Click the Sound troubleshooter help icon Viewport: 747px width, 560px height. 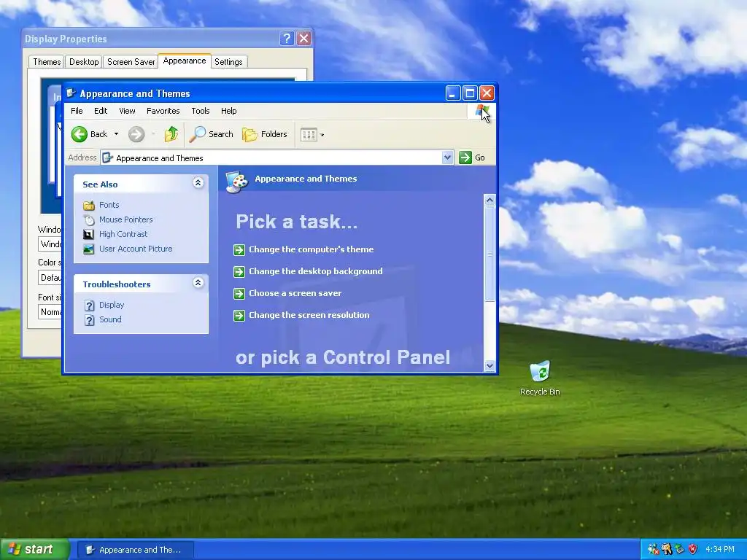89,320
